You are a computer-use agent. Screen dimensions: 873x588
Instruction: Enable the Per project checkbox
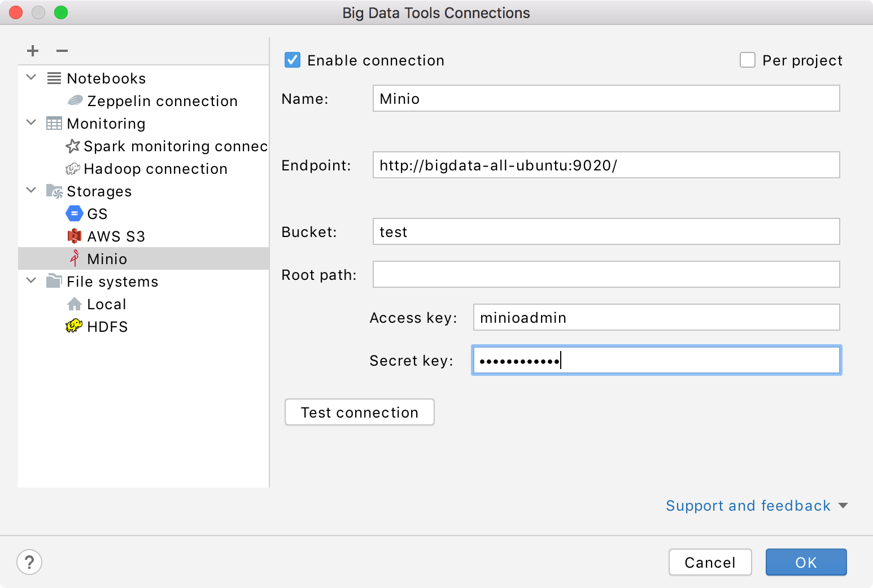[748, 60]
